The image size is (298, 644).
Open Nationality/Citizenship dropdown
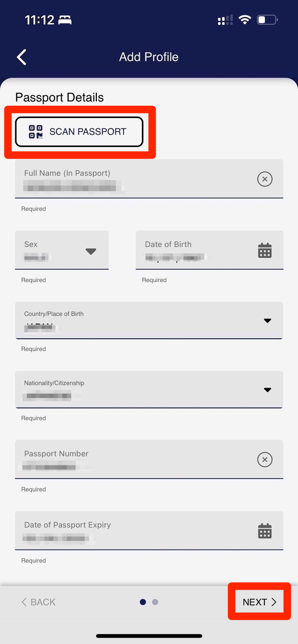(267, 390)
